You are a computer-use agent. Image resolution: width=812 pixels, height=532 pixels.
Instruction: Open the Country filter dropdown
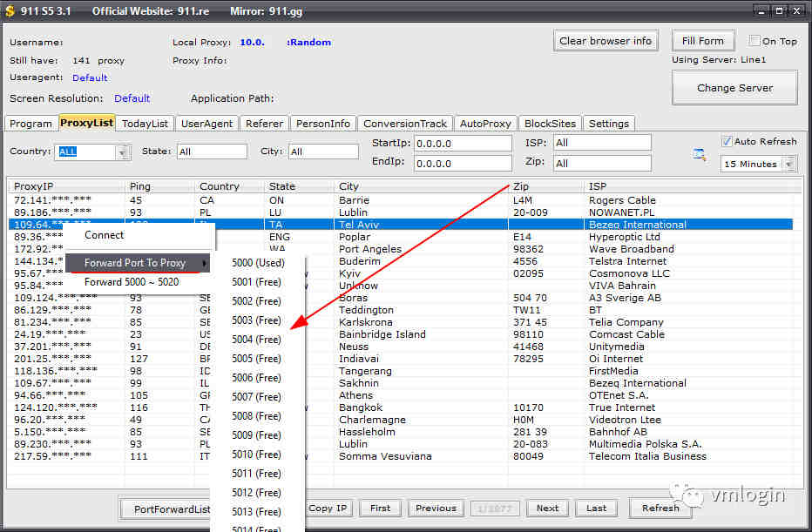tap(123, 152)
